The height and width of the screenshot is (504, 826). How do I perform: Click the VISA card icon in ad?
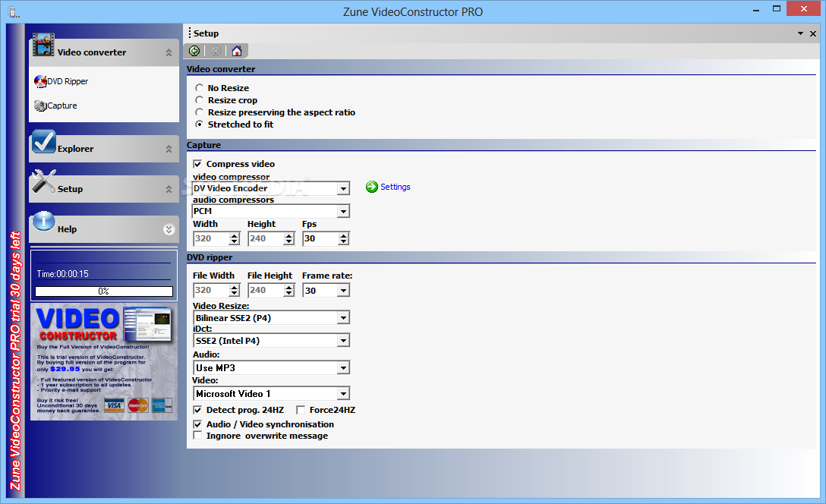click(114, 405)
